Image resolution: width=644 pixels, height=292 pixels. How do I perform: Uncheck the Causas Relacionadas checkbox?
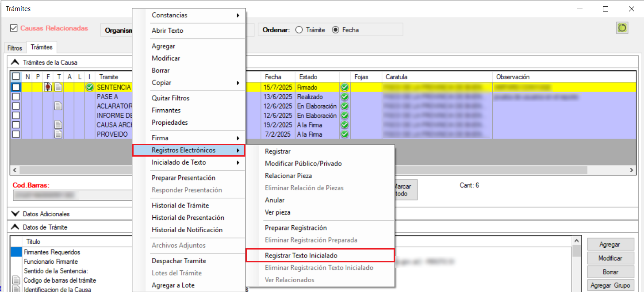(x=13, y=28)
